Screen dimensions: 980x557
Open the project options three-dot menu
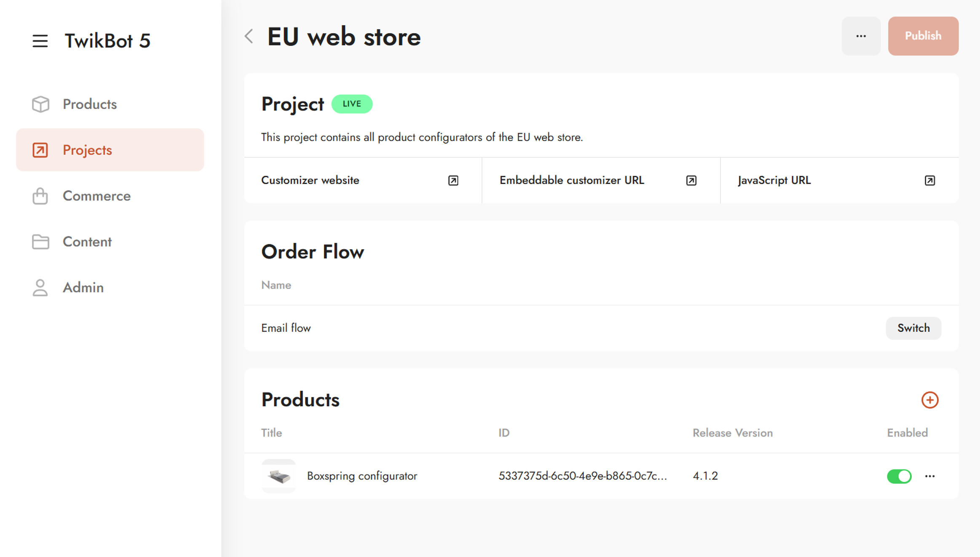coord(861,36)
